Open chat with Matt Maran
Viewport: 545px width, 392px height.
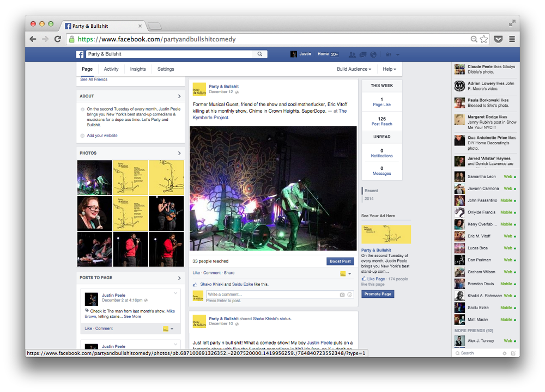coord(485,320)
